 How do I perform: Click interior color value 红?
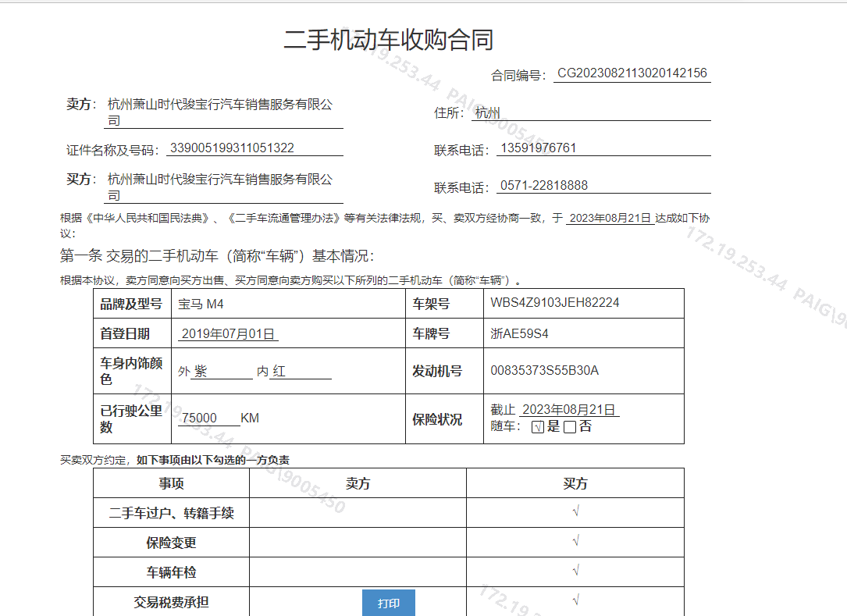click(279, 371)
